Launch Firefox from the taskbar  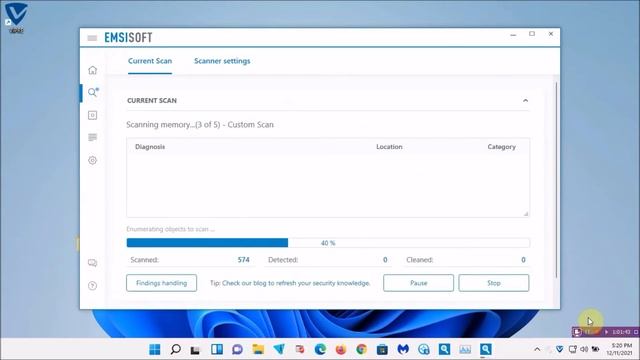[340, 349]
